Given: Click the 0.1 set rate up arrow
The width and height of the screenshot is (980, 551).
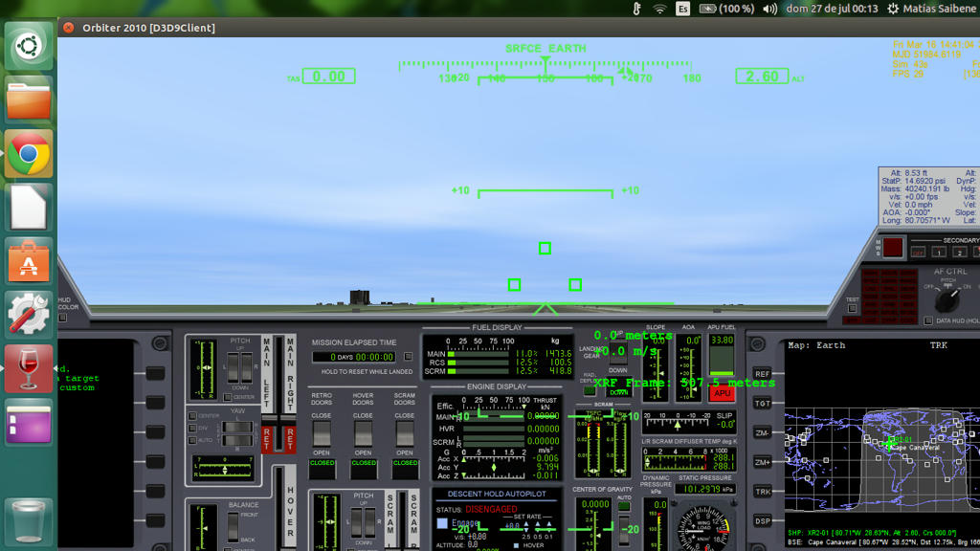Looking at the screenshot, I should [x=548, y=525].
